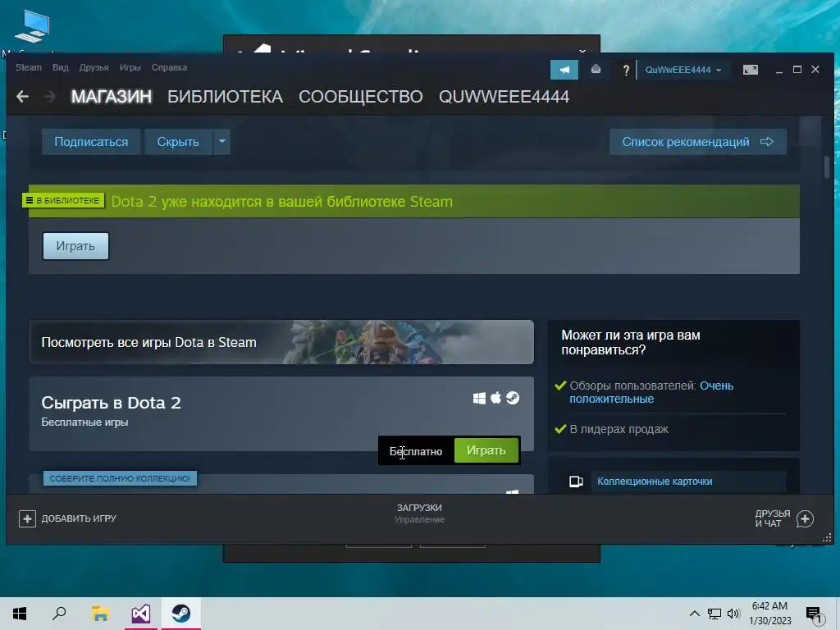Click the blue Играть button in library banner
The width and height of the screenshot is (840, 630).
(75, 246)
